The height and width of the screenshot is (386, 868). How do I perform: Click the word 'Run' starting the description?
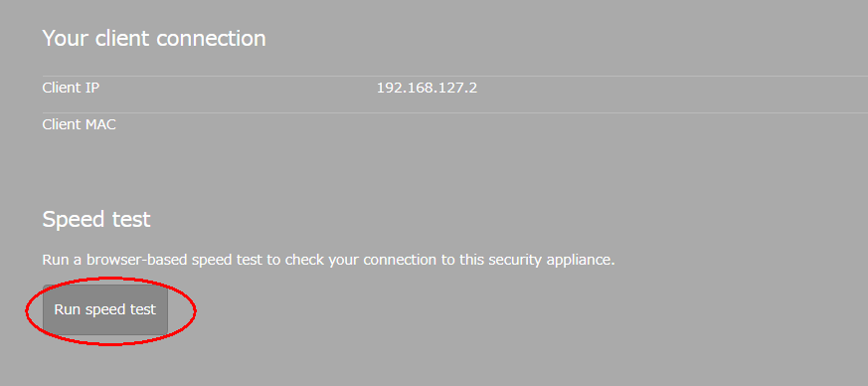(55, 260)
